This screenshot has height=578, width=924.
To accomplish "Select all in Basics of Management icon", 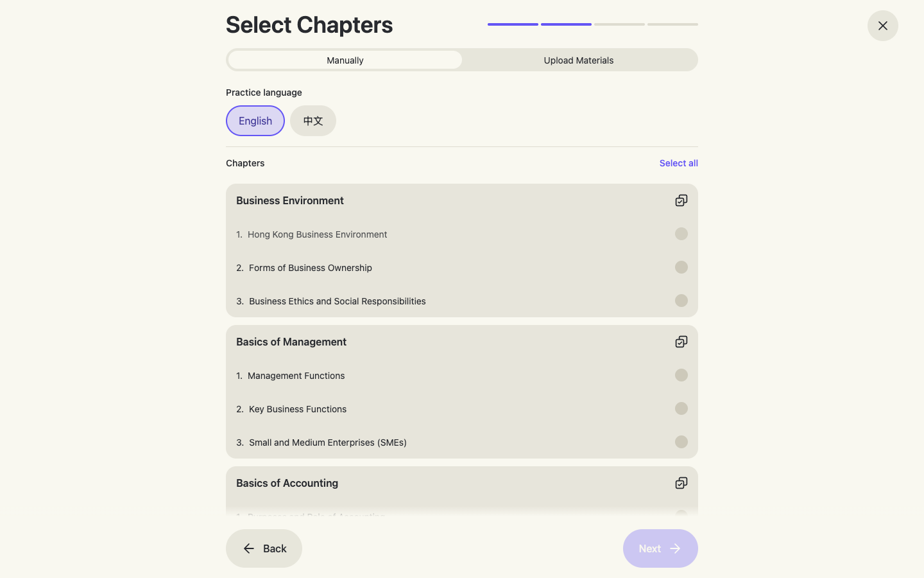I will pos(681,342).
